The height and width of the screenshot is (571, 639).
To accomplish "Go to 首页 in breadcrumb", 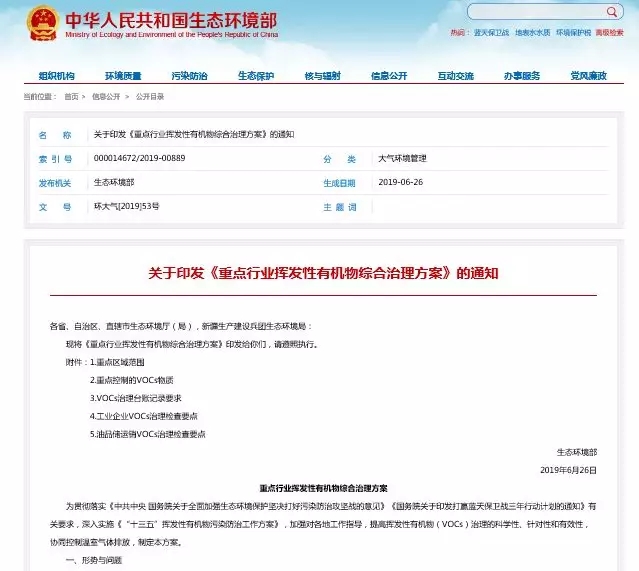I will click(71, 97).
